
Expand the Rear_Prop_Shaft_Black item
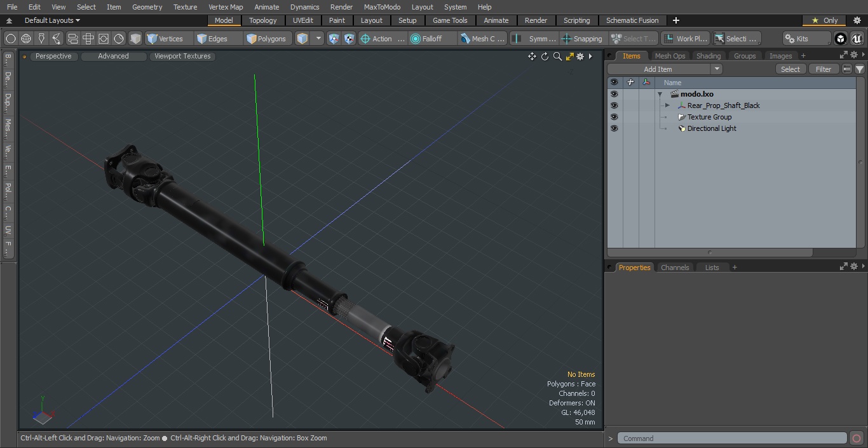(667, 105)
